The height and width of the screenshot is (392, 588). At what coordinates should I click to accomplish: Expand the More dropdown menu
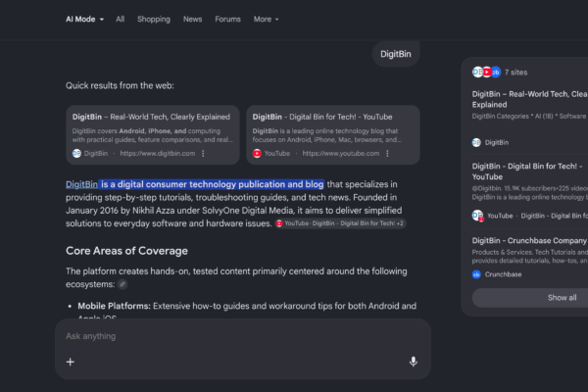[266, 20]
